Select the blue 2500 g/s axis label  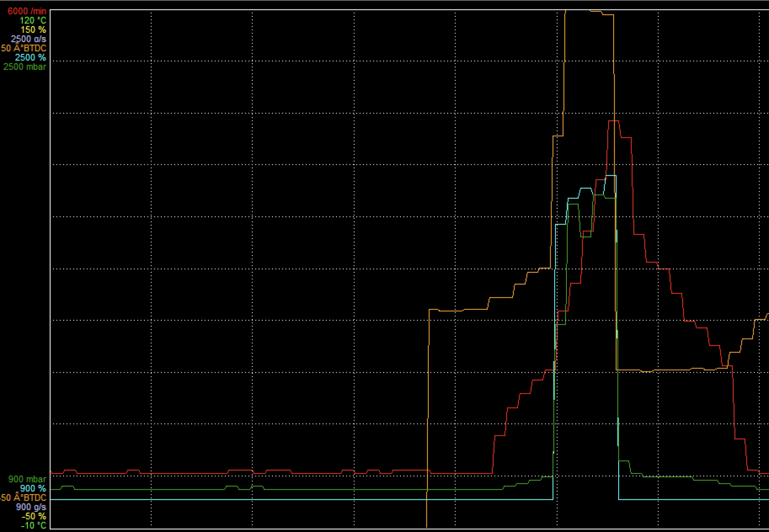[x=29, y=39]
